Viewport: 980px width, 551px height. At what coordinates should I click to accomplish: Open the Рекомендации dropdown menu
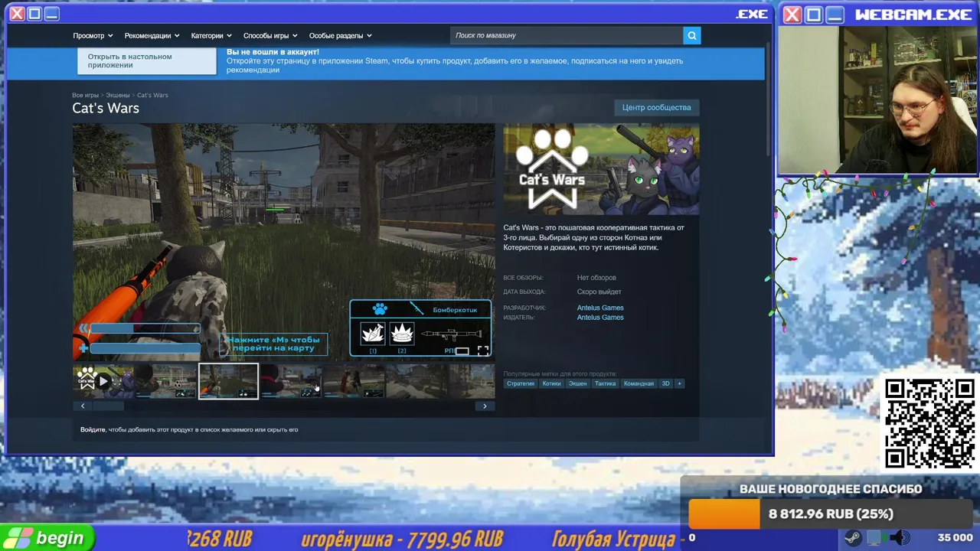click(x=152, y=35)
